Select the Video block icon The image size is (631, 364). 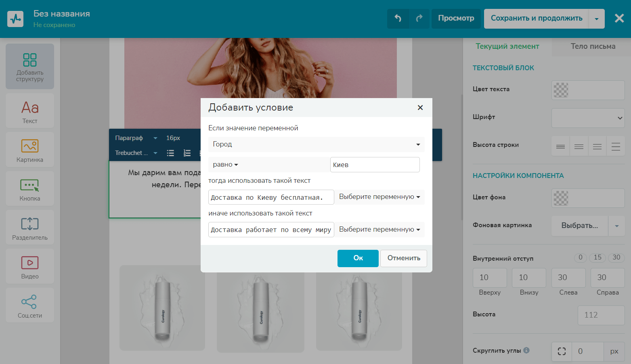pos(30,266)
